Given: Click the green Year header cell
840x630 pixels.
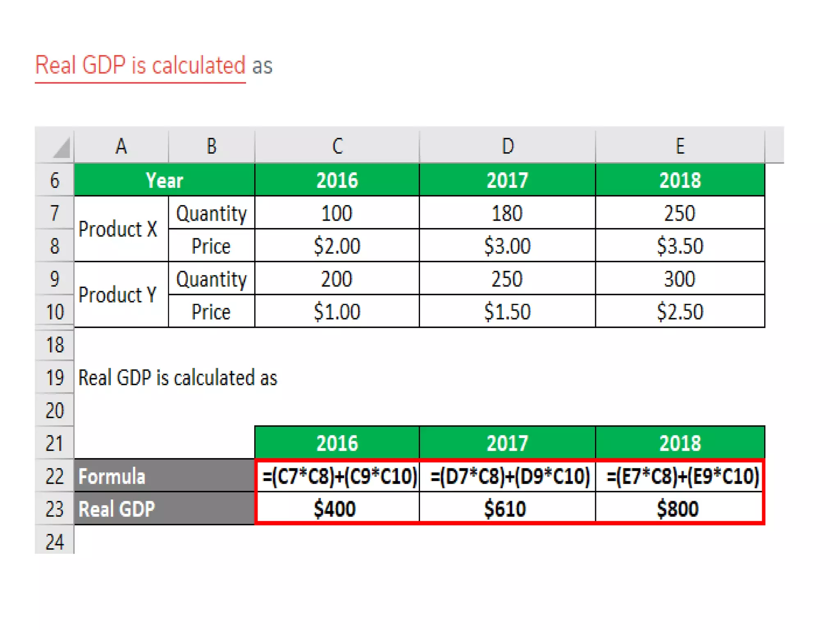Looking at the screenshot, I should point(164,180).
